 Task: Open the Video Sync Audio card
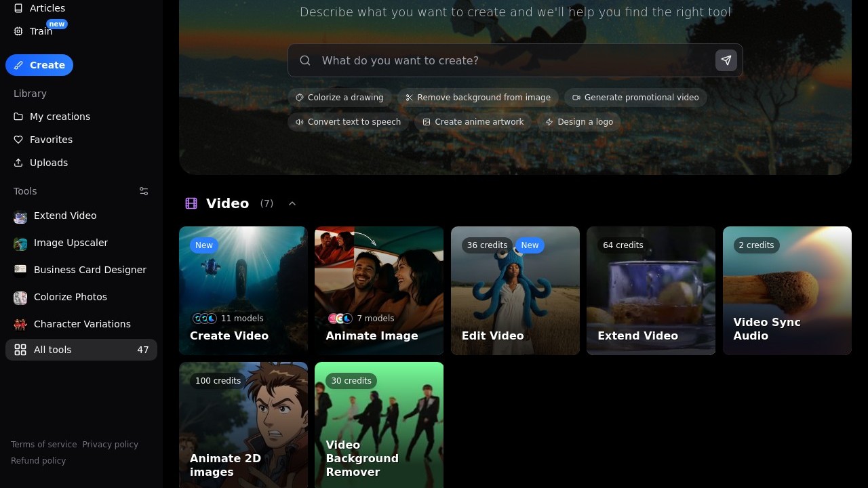coord(787,291)
